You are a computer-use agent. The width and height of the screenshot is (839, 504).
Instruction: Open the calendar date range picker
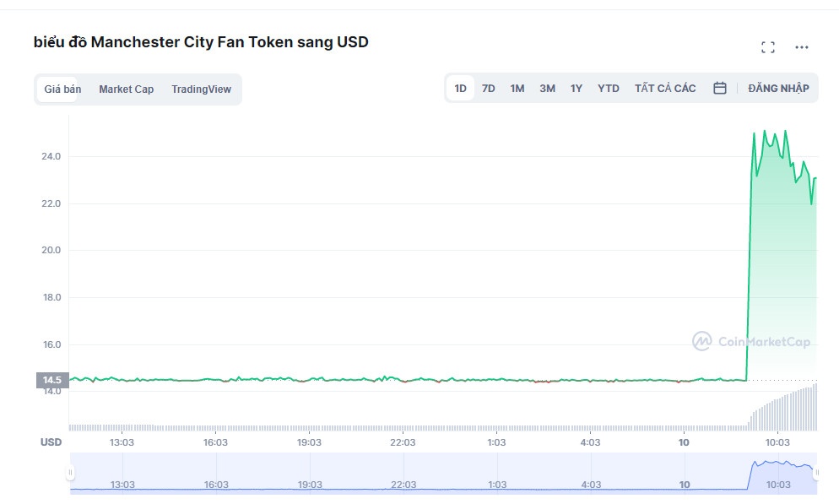click(719, 88)
